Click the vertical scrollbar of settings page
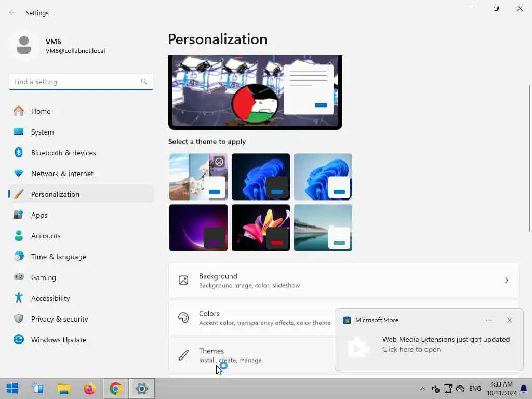532x399 pixels. pos(529,158)
